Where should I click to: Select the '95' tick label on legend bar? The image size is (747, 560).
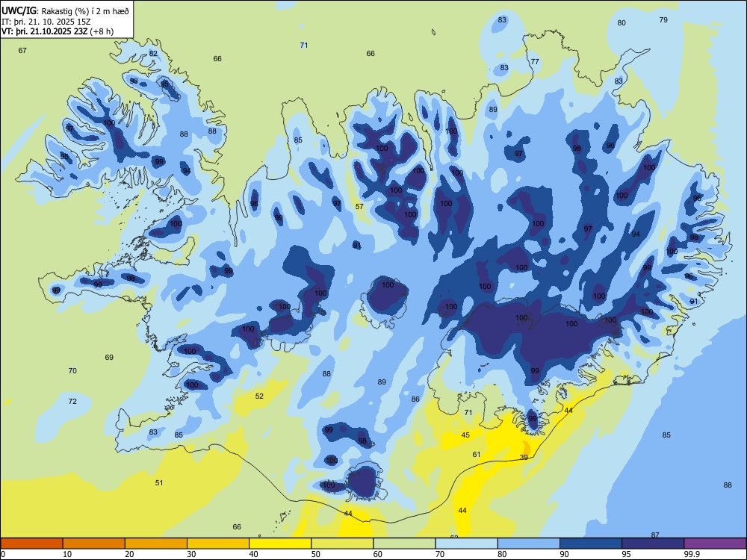[x=626, y=554]
